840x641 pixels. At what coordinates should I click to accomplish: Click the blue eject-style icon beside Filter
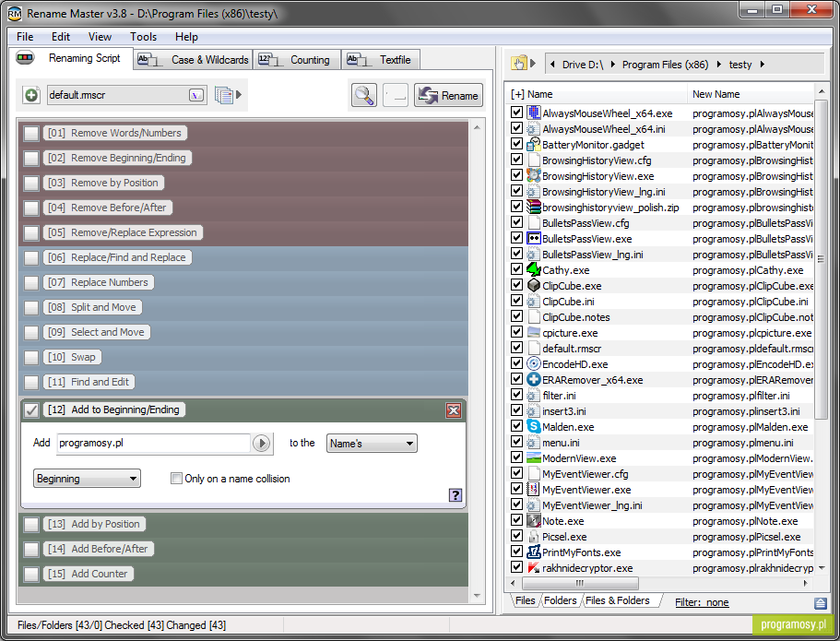click(x=821, y=603)
